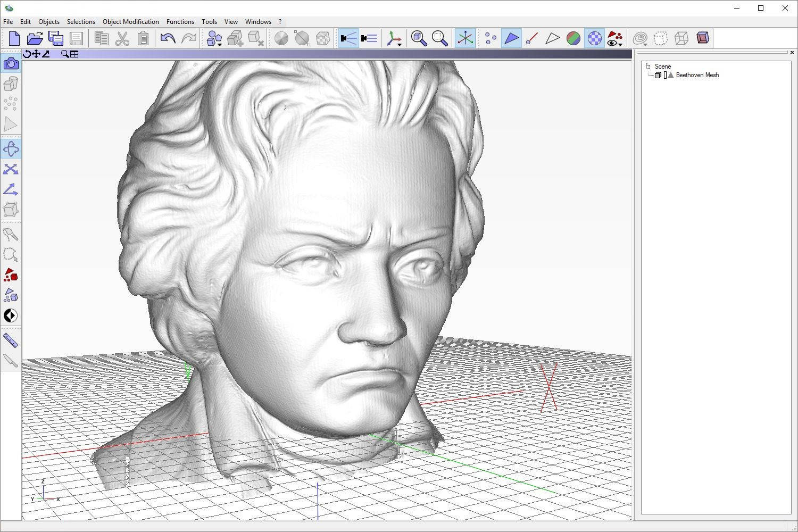Activate the rotate view tool

coord(11,149)
